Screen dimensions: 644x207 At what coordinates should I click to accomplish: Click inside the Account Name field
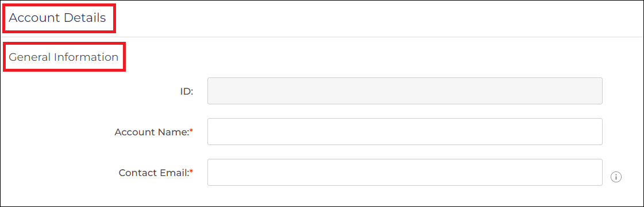pyautogui.click(x=404, y=131)
